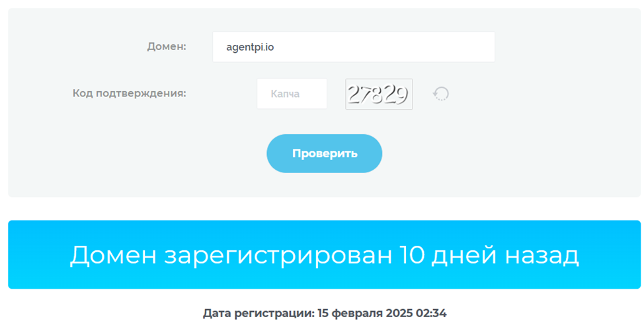The height and width of the screenshot is (327, 644).
Task: Click the Проверить button
Action: coord(325,153)
